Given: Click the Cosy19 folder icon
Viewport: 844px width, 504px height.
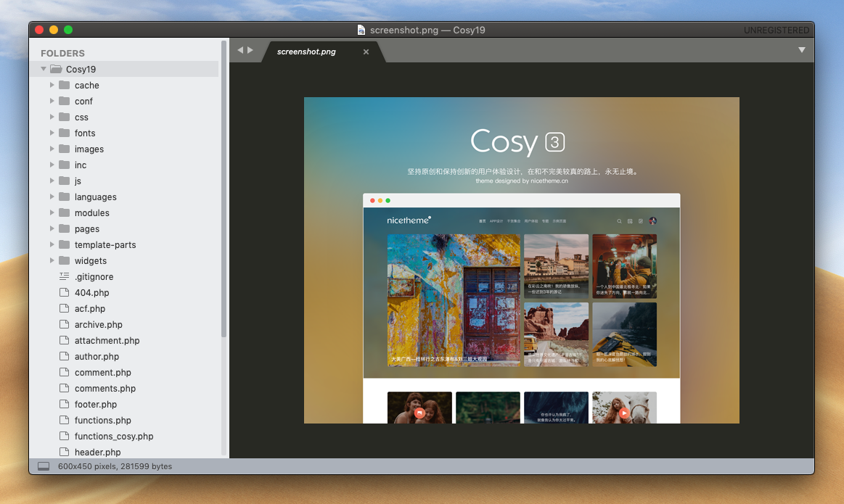Looking at the screenshot, I should pos(56,69).
